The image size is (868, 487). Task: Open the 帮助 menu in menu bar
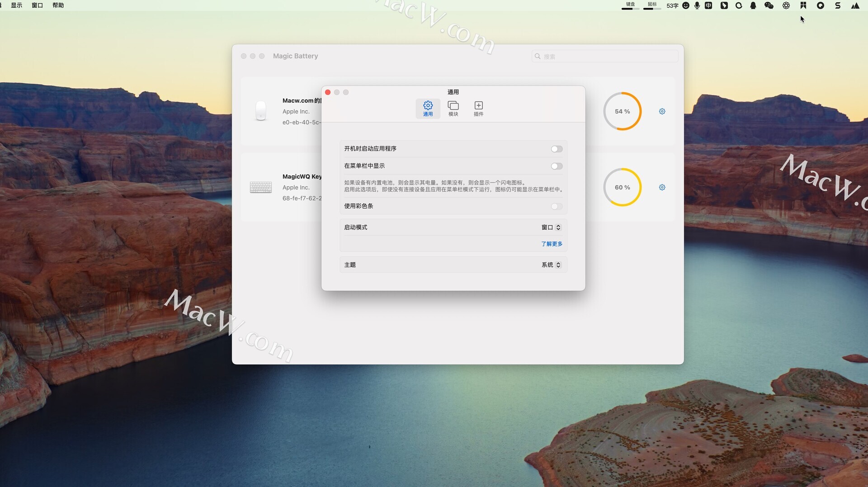58,5
